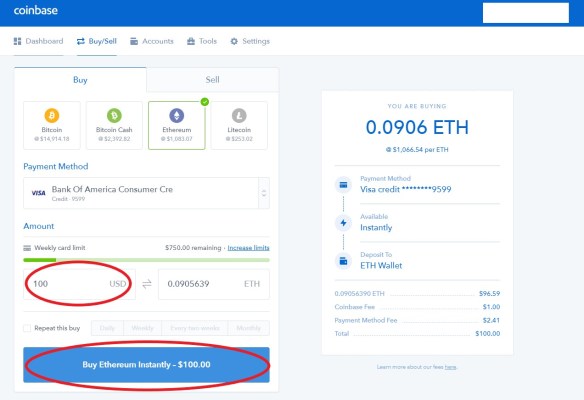Viewport: 584px width, 400px height.
Task: Click the Visa logo in payment method
Action: coord(38,193)
